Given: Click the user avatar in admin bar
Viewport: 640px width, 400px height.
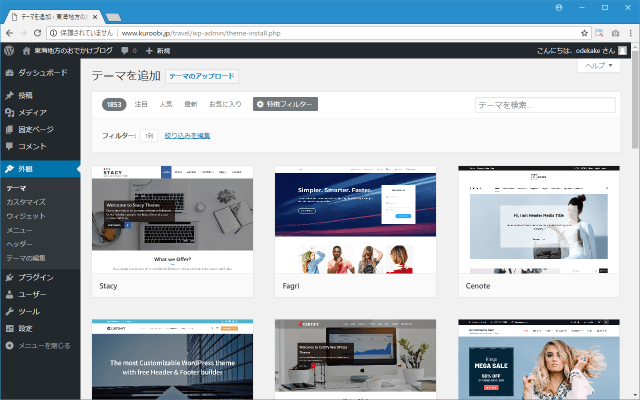Looking at the screenshot, I should click(622, 51).
